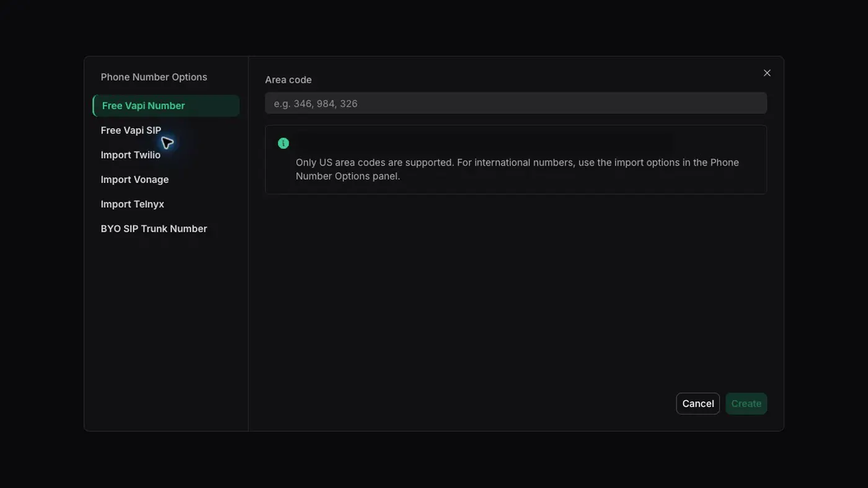Screen dimensions: 868x488
Task: Close the phone number dialog with X
Action: 767,73
